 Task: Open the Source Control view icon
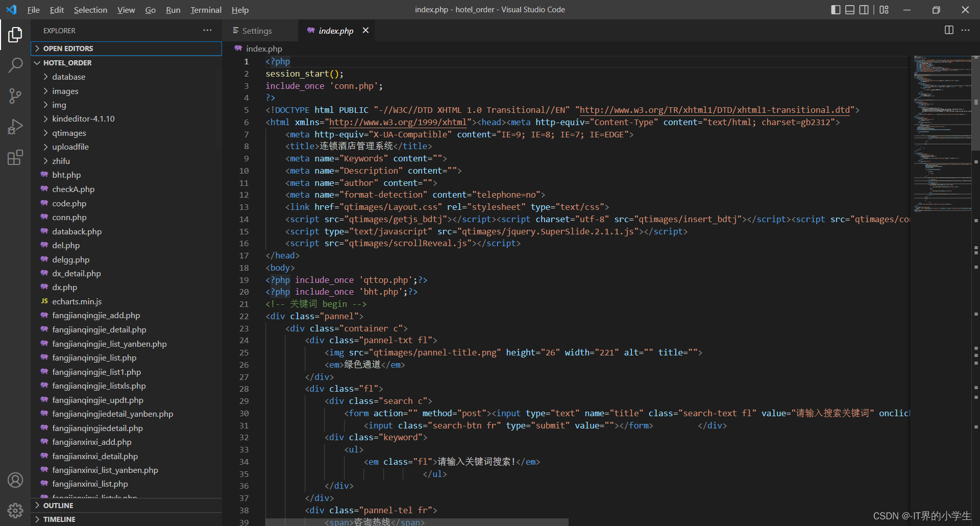click(15, 95)
